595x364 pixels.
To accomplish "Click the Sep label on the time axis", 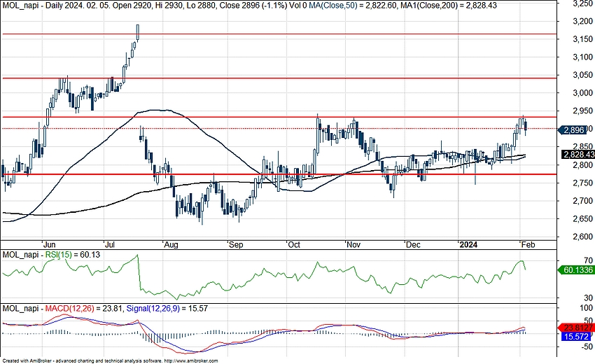I will (236, 245).
